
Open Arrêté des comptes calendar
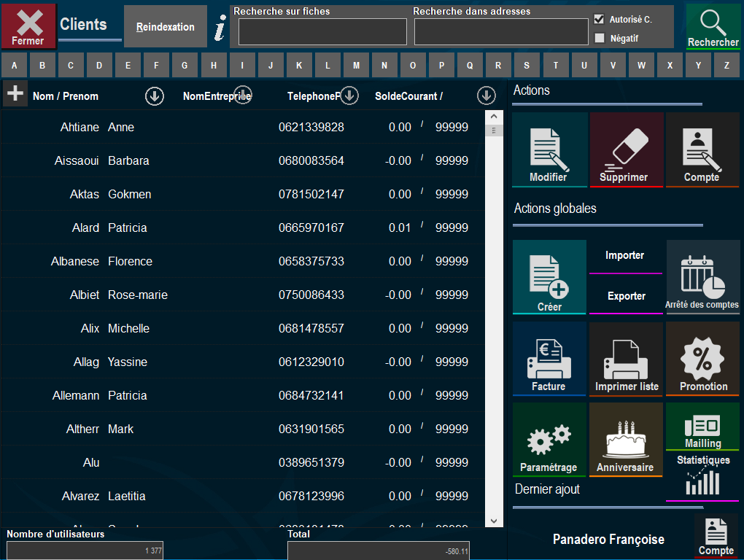pyautogui.click(x=702, y=277)
